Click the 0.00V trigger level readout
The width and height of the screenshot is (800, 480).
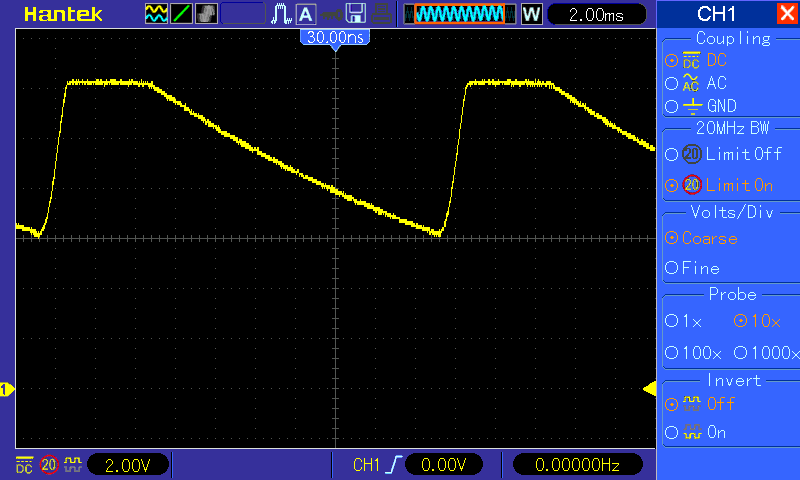click(443, 465)
